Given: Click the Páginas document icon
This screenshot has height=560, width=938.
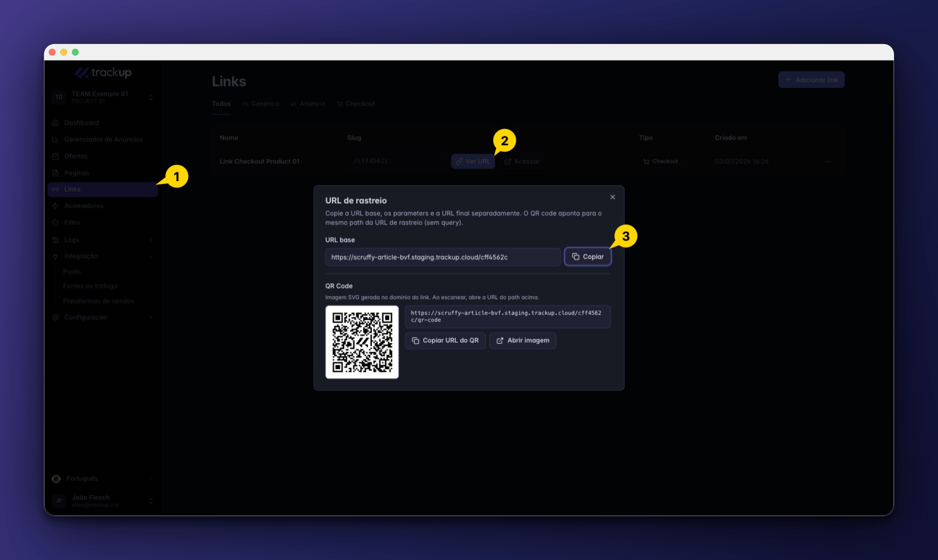Looking at the screenshot, I should [55, 173].
